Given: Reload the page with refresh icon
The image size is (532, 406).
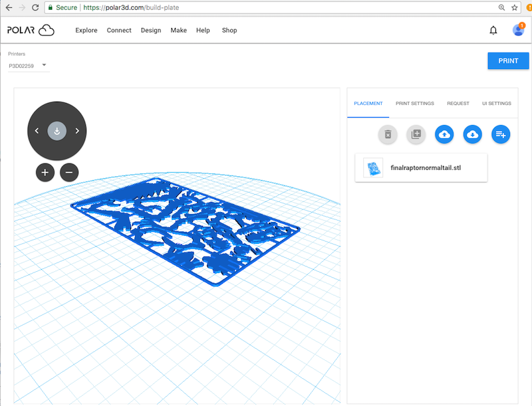Looking at the screenshot, I should (35, 7).
